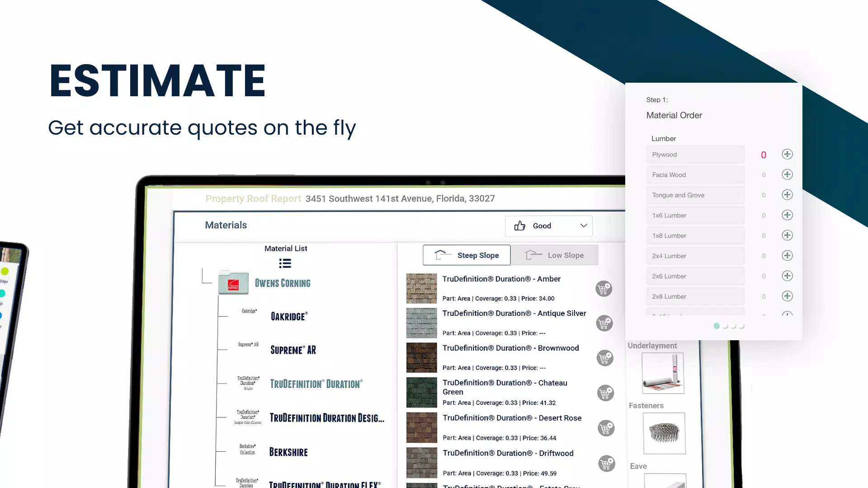
Task: Select TruDefinition Duration Designer tree item
Action: click(x=327, y=418)
